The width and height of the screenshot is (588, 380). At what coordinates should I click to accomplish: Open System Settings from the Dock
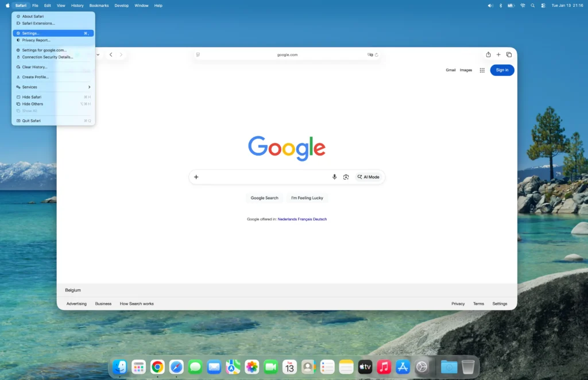tap(423, 366)
